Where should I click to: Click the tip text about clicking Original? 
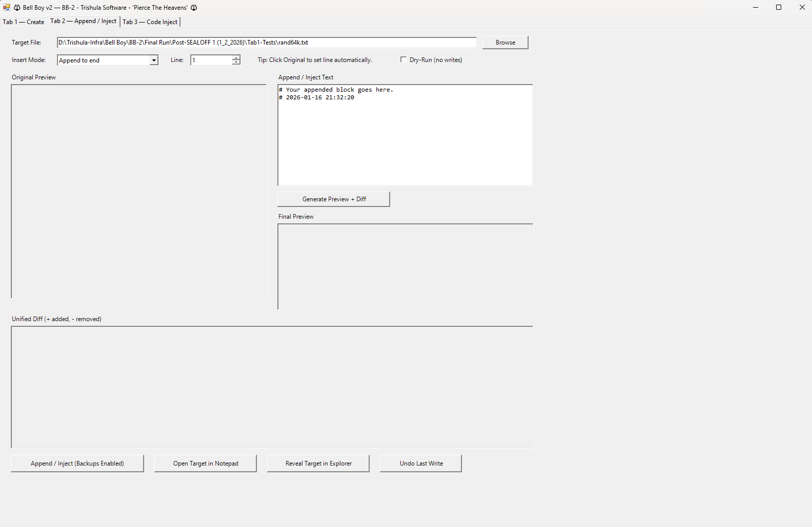pos(315,60)
